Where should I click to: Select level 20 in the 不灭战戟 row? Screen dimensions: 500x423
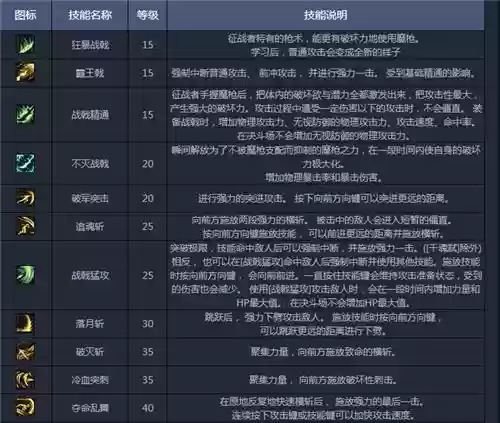(148, 163)
